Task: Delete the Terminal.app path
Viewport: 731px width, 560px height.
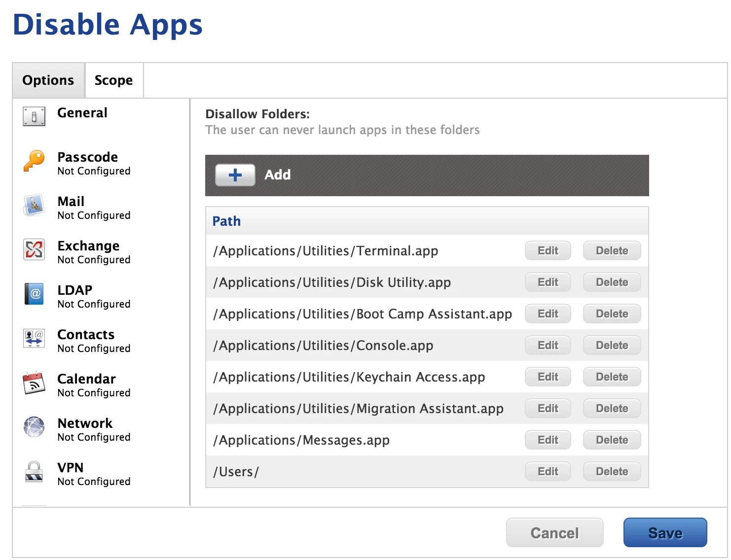Action: [x=612, y=250]
